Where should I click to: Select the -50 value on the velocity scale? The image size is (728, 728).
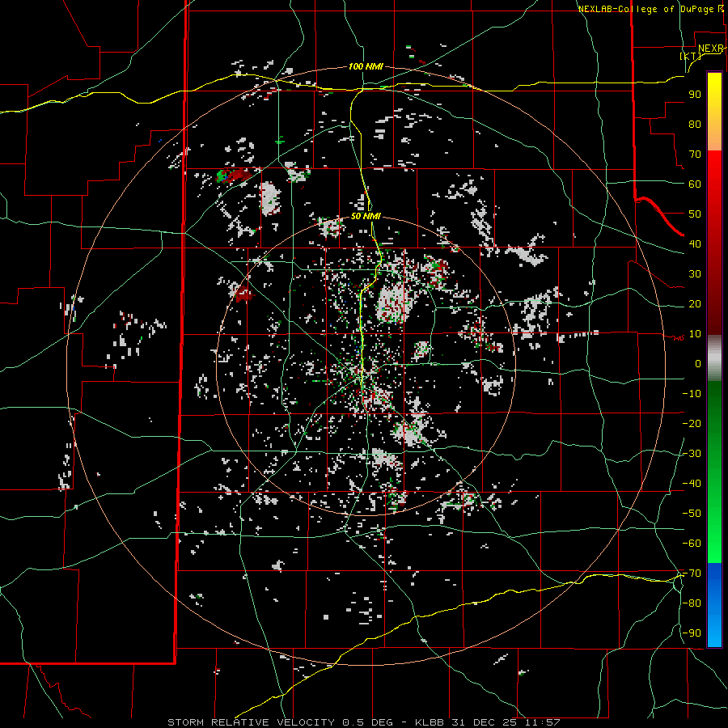[692, 514]
